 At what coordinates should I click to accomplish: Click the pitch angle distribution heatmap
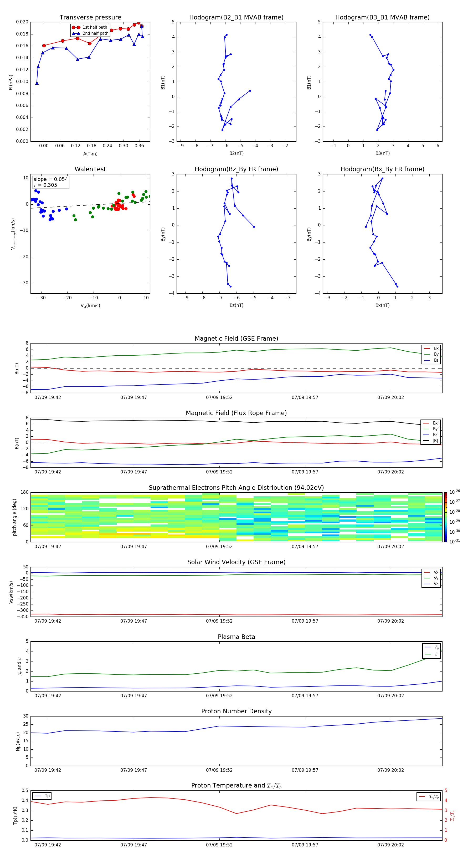(236, 517)
